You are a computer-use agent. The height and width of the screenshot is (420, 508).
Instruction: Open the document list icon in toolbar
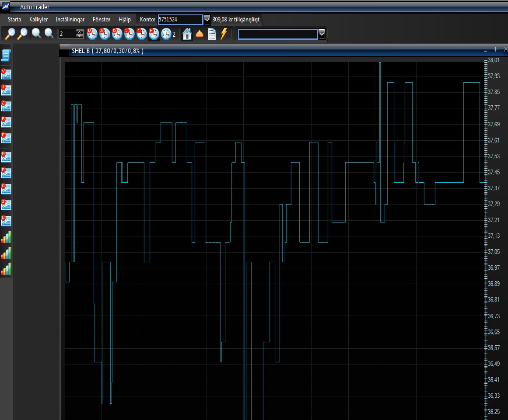tap(212, 34)
